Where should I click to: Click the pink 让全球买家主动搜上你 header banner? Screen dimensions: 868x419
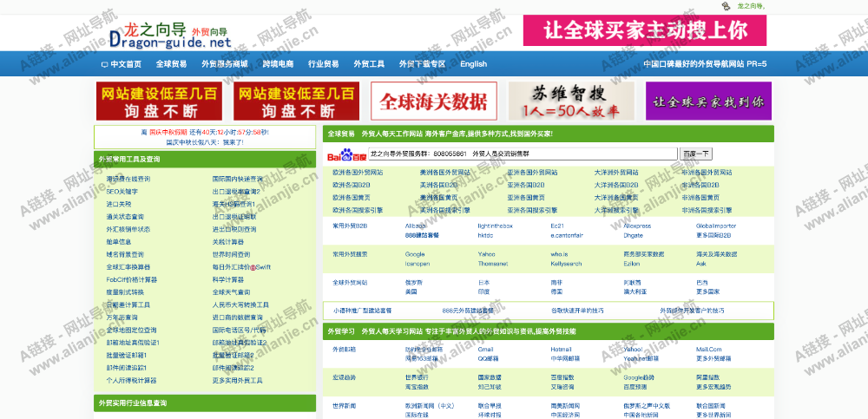(x=645, y=30)
